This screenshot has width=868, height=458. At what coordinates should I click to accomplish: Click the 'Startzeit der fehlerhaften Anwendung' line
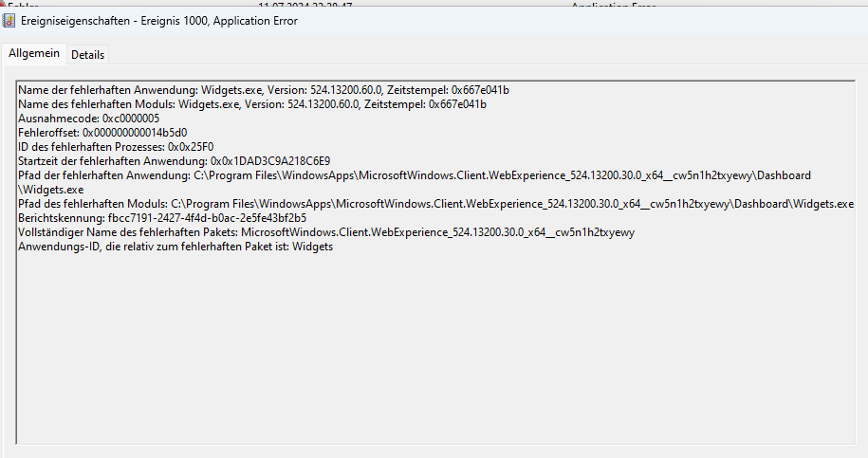point(174,161)
